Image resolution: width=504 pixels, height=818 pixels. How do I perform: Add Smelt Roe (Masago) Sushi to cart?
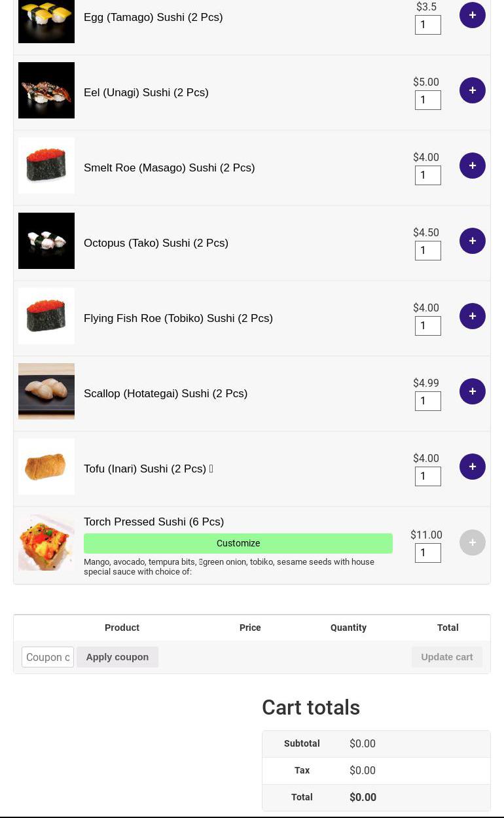point(472,166)
